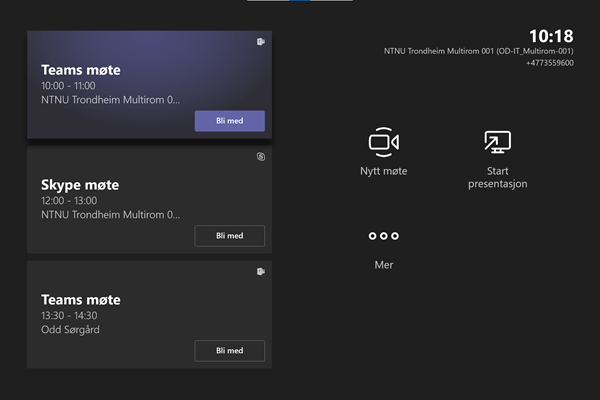Click the Mer label

click(x=384, y=265)
